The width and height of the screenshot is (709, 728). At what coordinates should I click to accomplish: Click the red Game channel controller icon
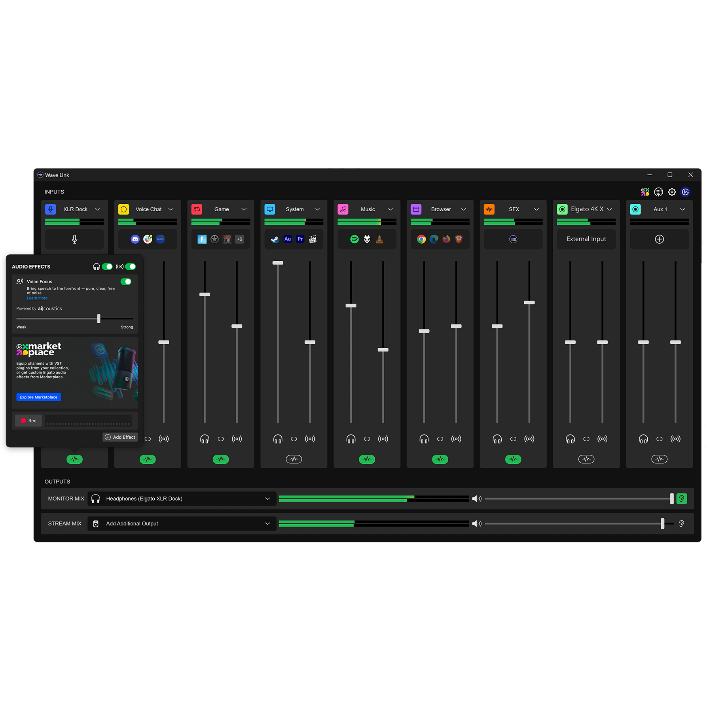197,209
